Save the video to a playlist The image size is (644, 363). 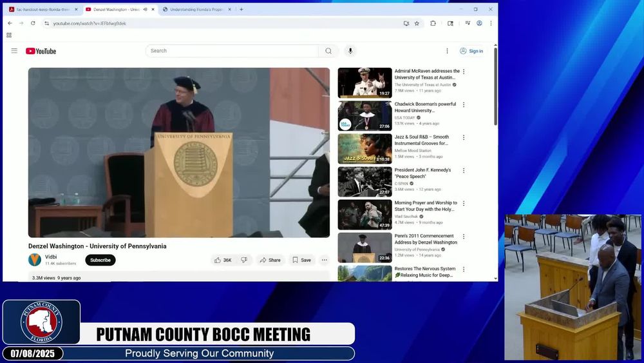click(302, 260)
